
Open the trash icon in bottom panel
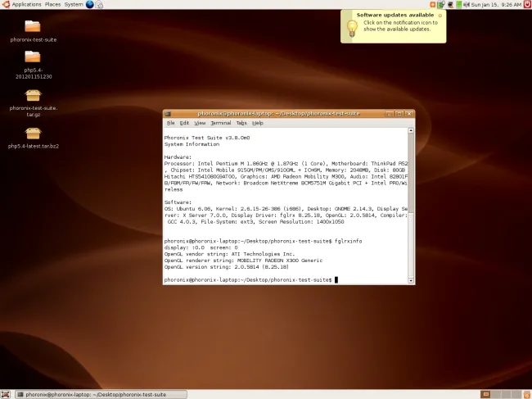[x=527, y=394]
